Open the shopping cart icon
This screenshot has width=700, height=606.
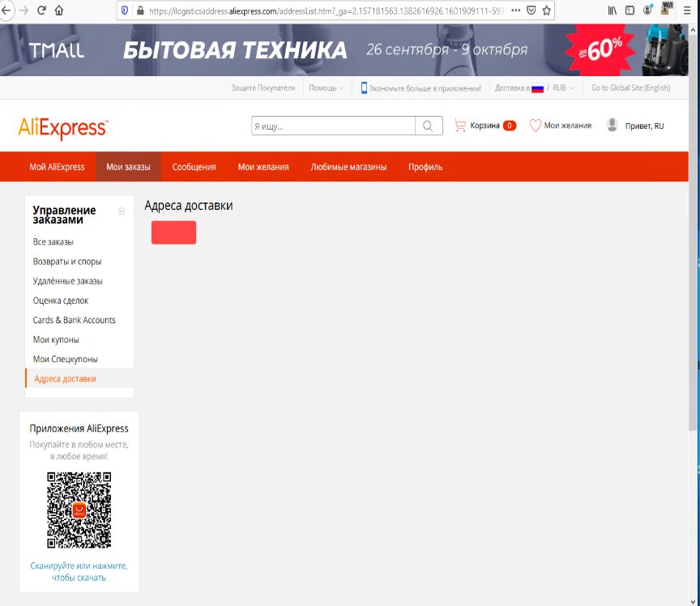pyautogui.click(x=460, y=126)
